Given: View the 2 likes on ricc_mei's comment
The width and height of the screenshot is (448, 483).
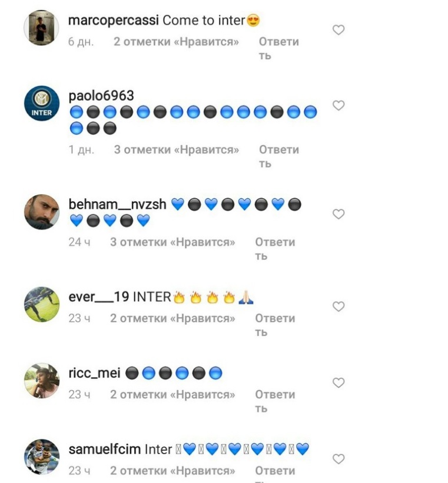Looking at the screenshot, I should 172,395.
